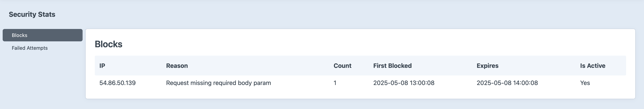Viewport: 644px width, 109px height.
Task: Click the Expires column header
Action: pyautogui.click(x=487, y=66)
